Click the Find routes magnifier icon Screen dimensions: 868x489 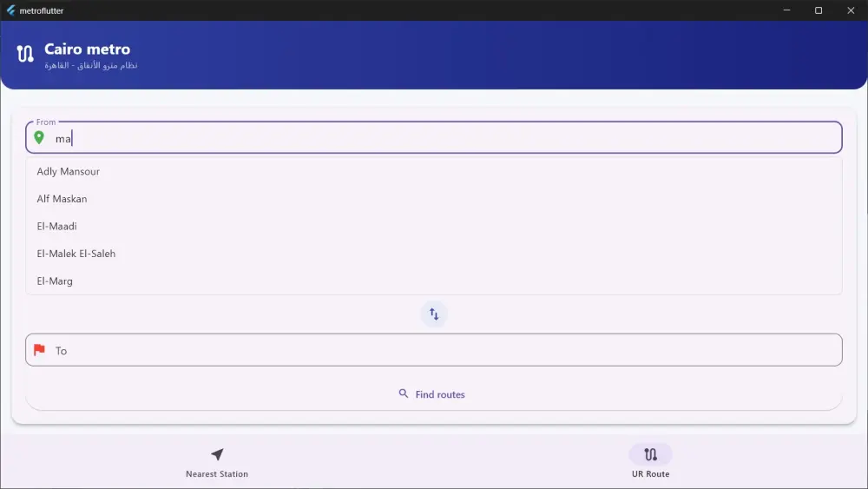click(404, 393)
